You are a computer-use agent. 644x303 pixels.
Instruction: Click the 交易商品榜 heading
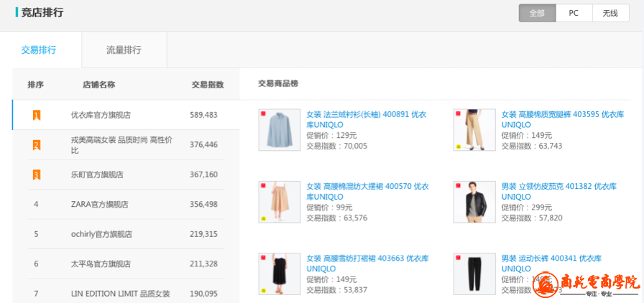278,84
